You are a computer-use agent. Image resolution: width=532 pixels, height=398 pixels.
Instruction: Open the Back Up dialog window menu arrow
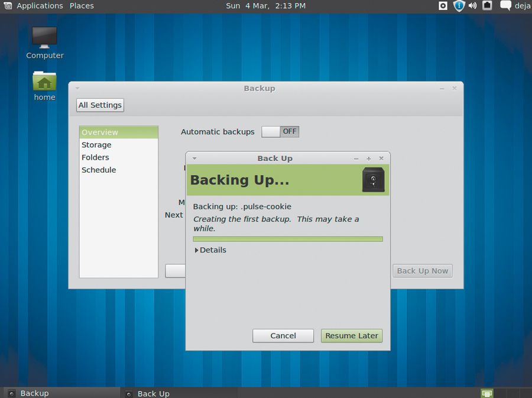point(194,158)
